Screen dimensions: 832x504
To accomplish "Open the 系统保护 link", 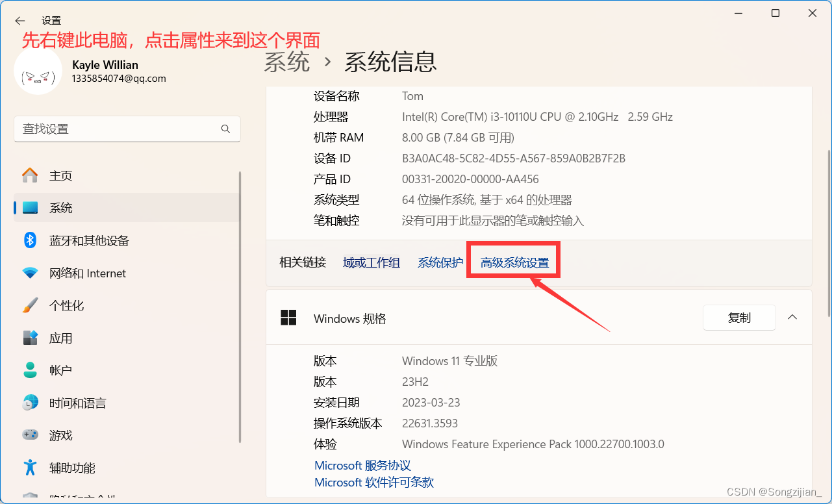I will 440,262.
